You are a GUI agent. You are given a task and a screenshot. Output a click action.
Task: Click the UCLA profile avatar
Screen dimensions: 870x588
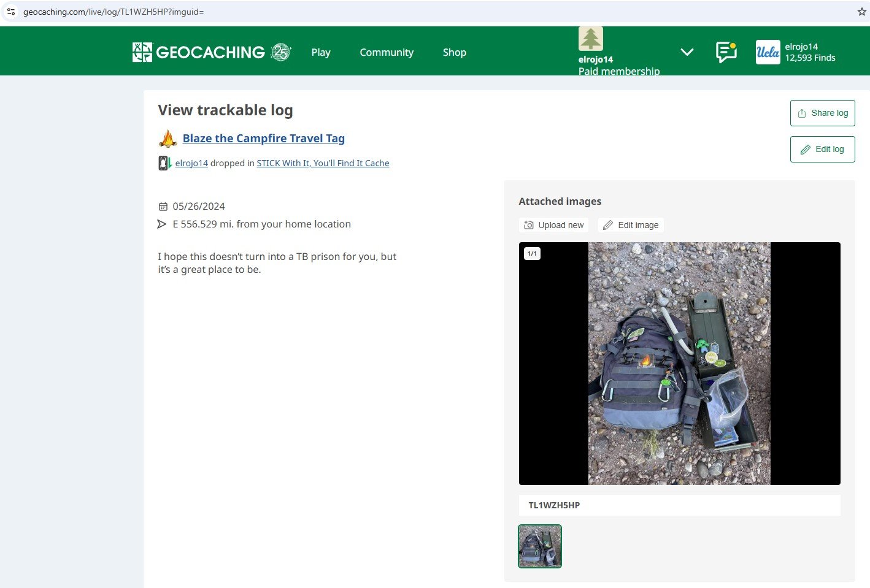768,52
